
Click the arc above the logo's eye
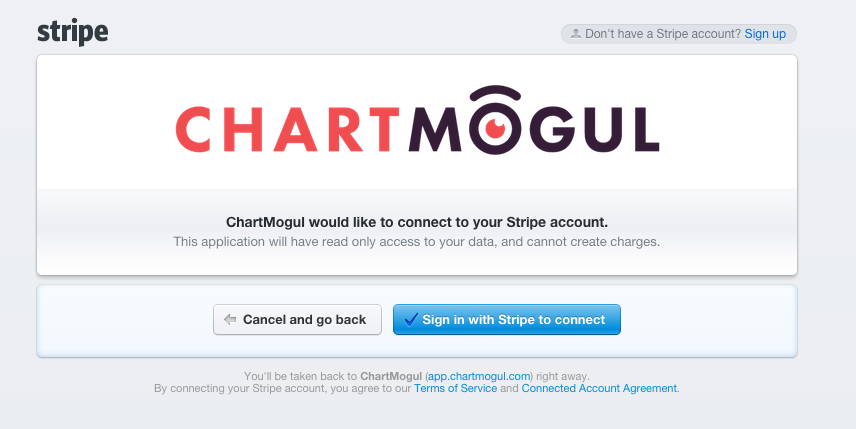click(496, 94)
